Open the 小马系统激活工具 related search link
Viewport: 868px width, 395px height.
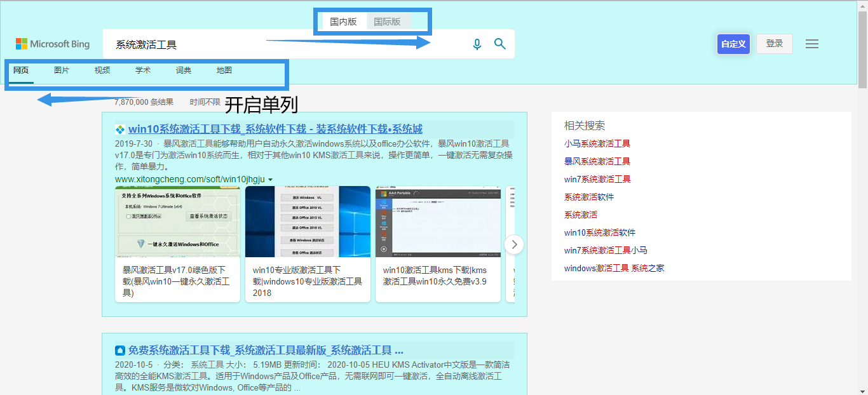click(x=598, y=143)
